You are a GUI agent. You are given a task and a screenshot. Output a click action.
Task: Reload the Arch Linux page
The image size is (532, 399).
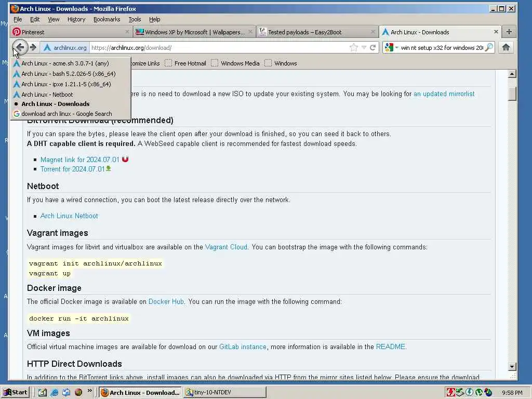coord(373,47)
